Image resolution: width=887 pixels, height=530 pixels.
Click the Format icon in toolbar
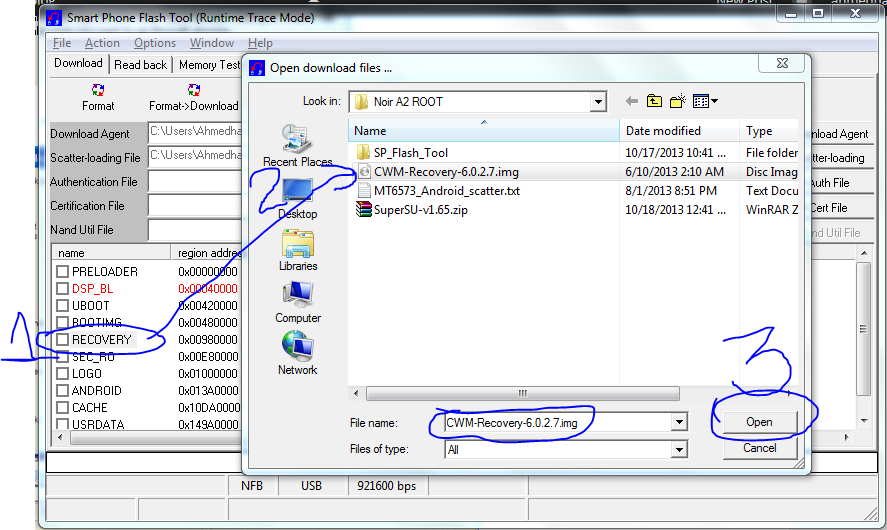click(x=98, y=90)
